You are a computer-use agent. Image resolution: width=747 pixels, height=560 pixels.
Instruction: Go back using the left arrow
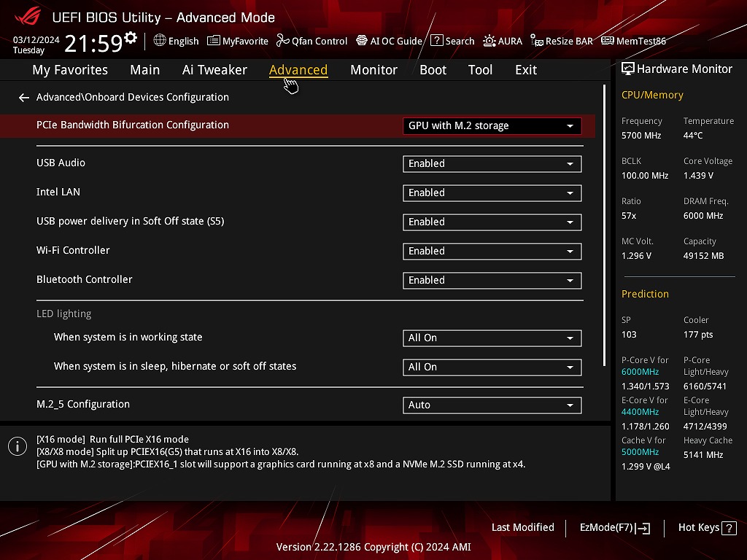pyautogui.click(x=24, y=98)
